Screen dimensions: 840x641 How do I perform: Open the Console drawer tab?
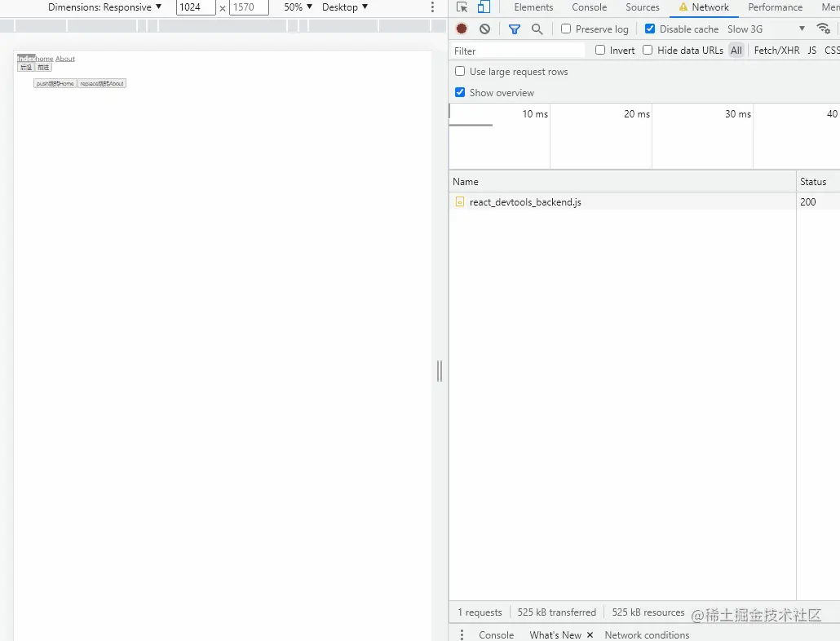496,634
